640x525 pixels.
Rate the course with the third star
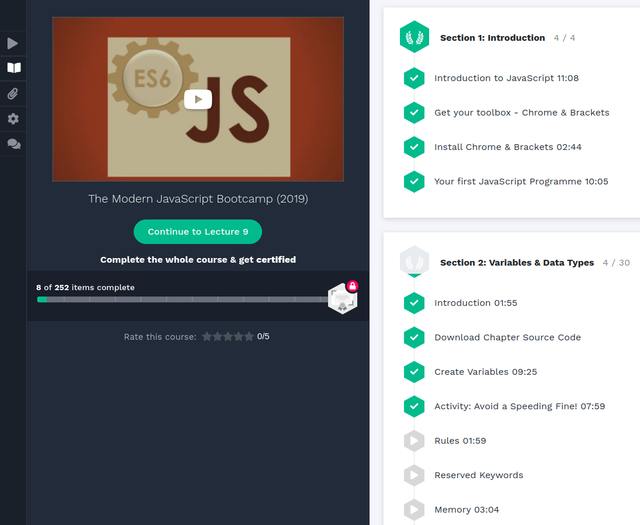pyautogui.click(x=228, y=336)
